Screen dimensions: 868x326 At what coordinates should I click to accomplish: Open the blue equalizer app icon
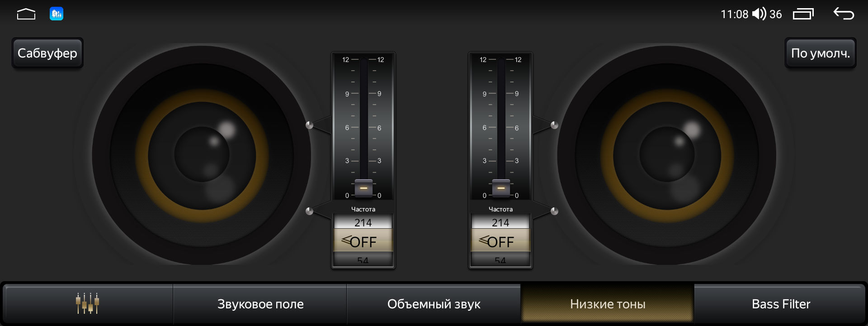coord(57,14)
